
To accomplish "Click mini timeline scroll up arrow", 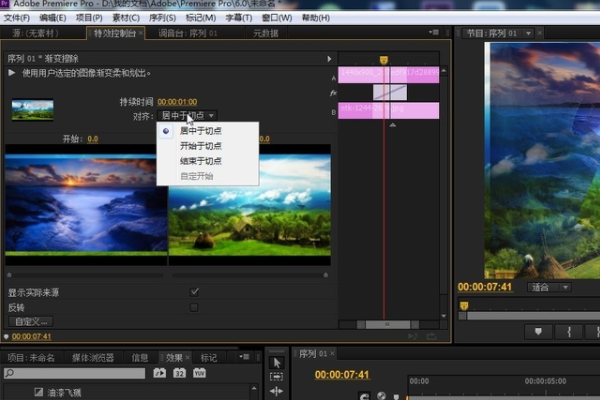I will [443, 71].
